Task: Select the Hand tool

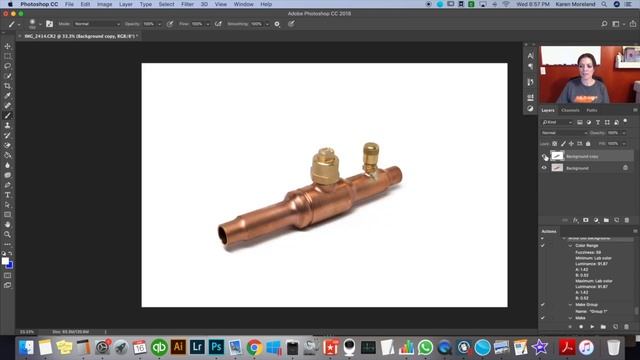Action: point(7,224)
